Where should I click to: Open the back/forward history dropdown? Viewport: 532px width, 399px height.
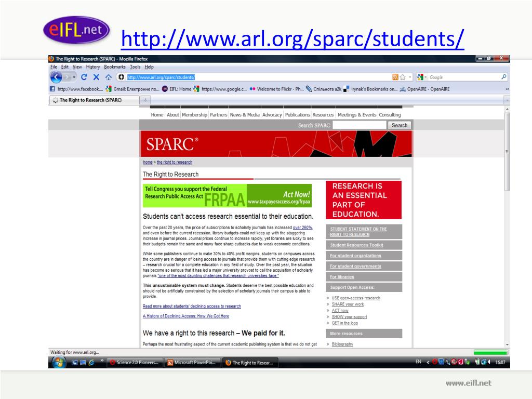pyautogui.click(x=74, y=77)
